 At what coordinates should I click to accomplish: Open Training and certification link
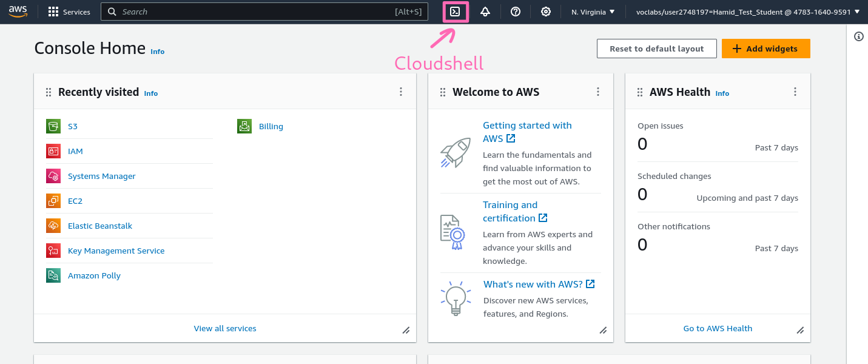515,211
